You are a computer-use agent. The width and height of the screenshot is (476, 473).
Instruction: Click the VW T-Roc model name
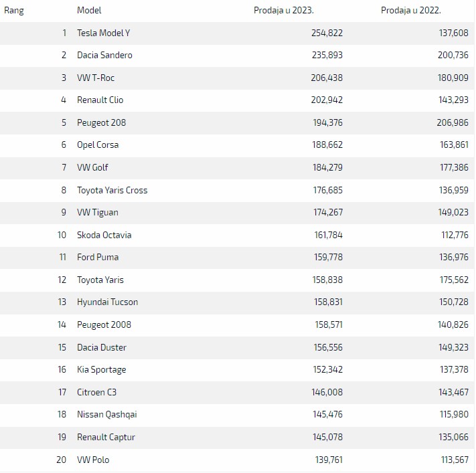point(96,78)
